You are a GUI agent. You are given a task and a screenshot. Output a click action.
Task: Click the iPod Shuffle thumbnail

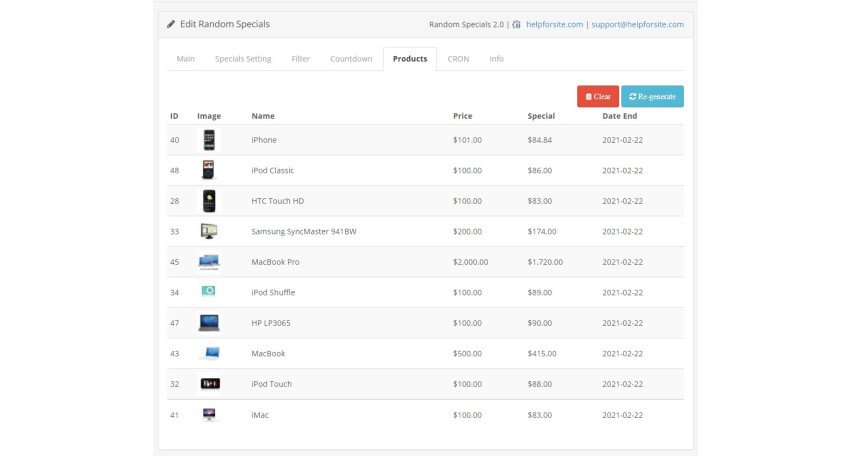[208, 291]
